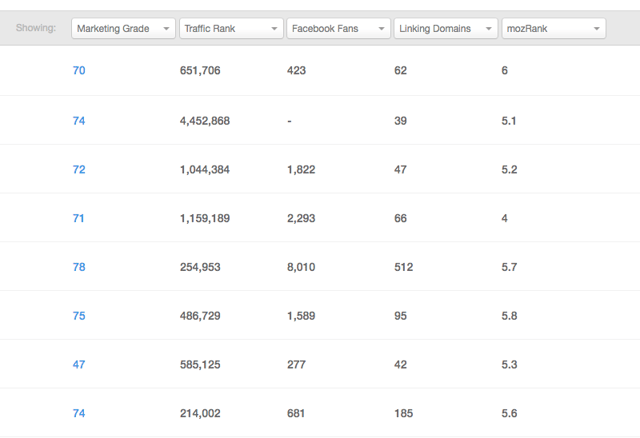Viewport: 640px width, 438px height.
Task: Open grade 74 link beside traffic rank 214,002
Action: point(79,413)
